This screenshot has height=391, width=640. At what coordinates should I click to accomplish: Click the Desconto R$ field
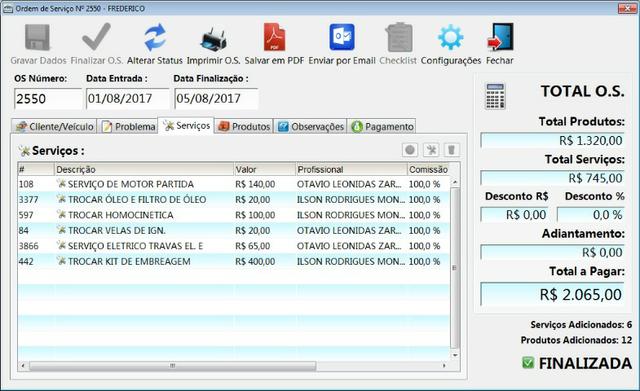coord(514,215)
